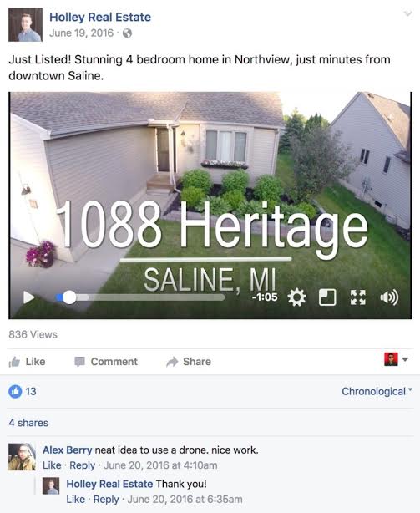
Task: Open Alex Berry's profile link
Action: coord(68,450)
